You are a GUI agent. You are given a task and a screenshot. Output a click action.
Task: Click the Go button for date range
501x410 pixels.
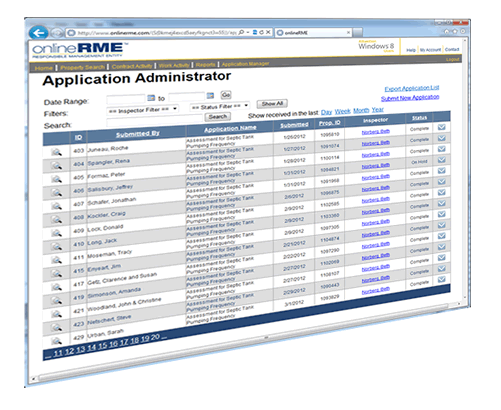click(226, 95)
